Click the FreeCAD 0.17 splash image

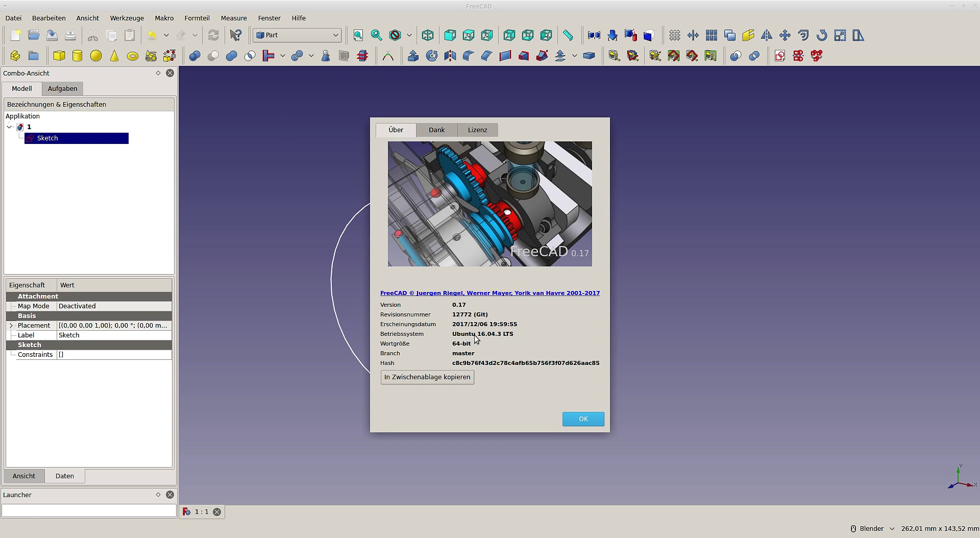pos(490,204)
